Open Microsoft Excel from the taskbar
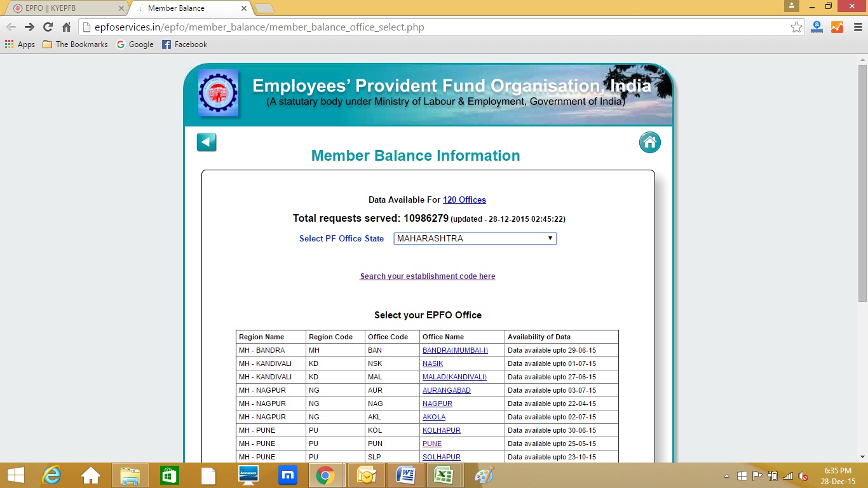This screenshot has width=868, height=488. pyautogui.click(x=444, y=475)
